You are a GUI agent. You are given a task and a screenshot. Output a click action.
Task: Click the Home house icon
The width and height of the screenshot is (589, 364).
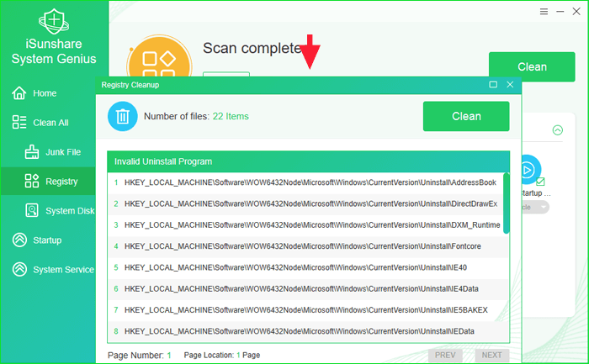pyautogui.click(x=19, y=93)
